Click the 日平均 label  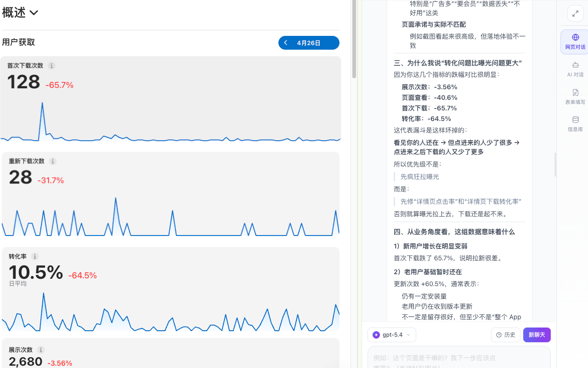(x=17, y=284)
